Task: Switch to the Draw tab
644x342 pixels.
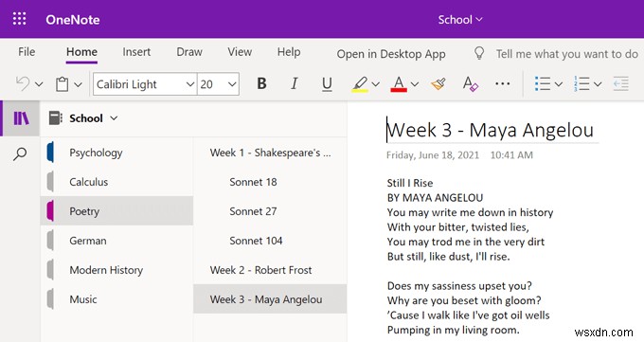Action: (x=189, y=52)
